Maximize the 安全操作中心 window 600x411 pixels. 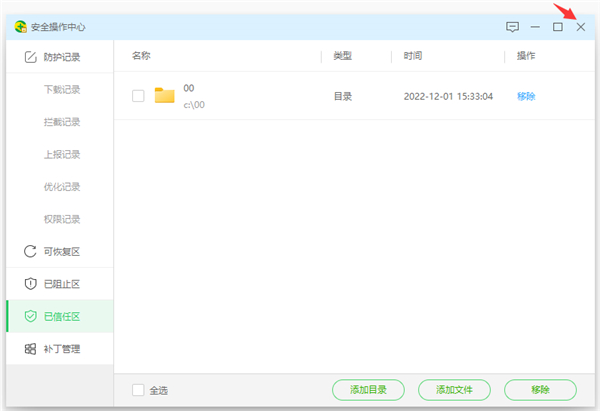tap(558, 27)
